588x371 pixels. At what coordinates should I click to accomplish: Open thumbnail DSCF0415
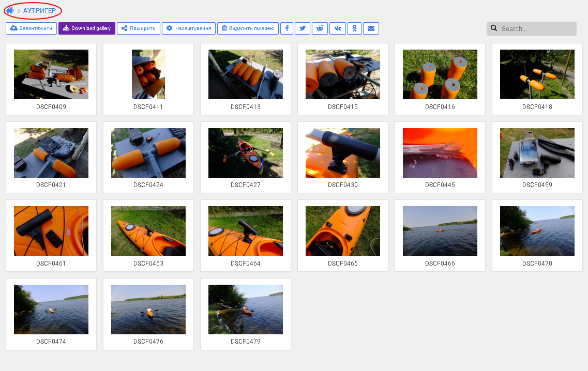(343, 74)
